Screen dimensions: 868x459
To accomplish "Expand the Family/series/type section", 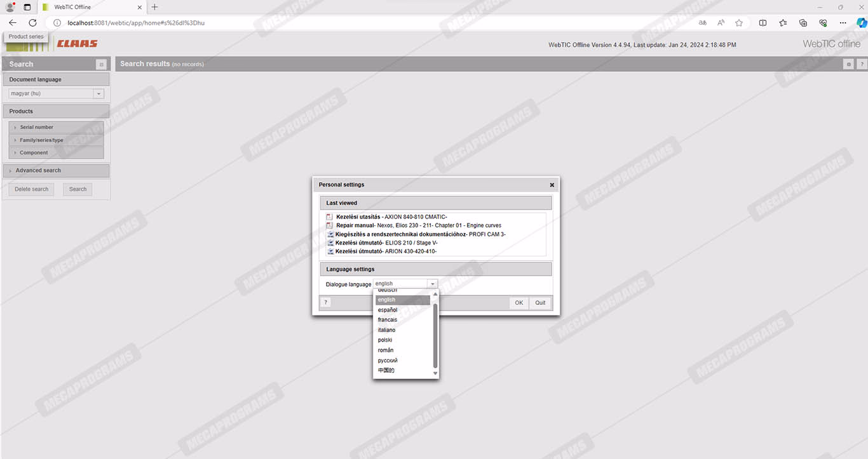I will click(41, 140).
